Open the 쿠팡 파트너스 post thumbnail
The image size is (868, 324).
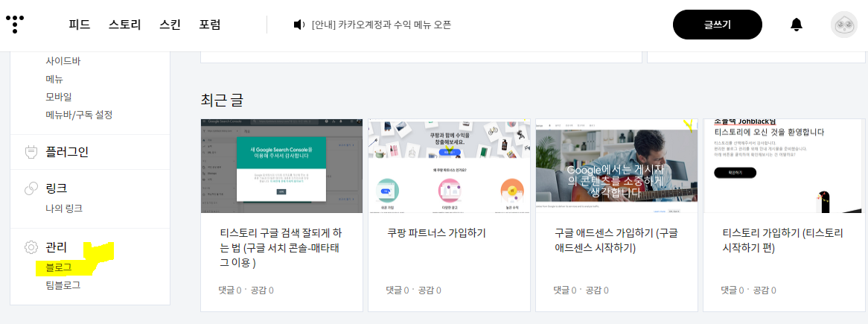point(449,165)
